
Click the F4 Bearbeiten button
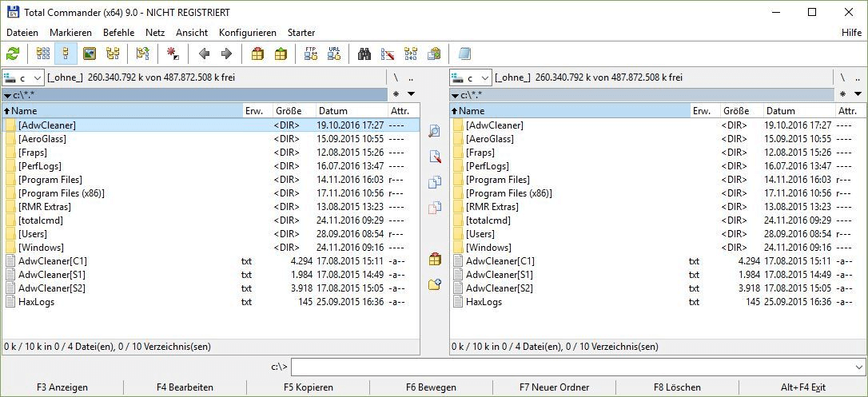185,387
